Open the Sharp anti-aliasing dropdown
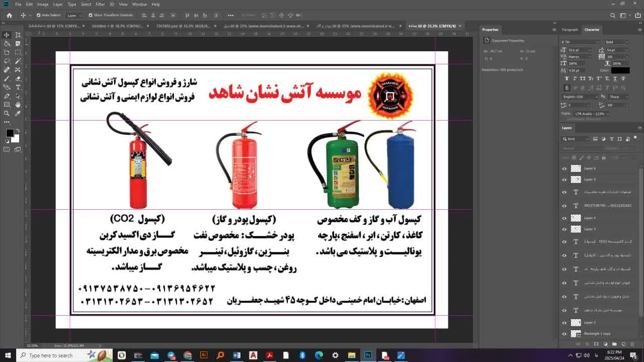This screenshot has width=644, height=362. [618, 97]
